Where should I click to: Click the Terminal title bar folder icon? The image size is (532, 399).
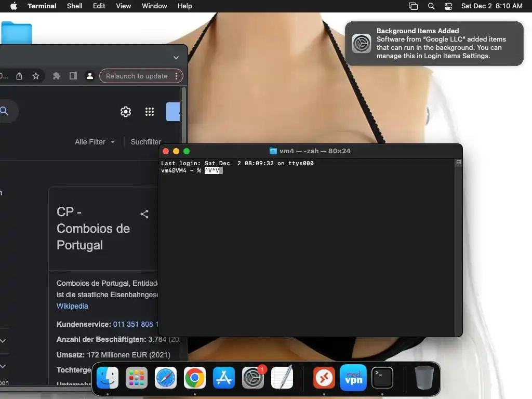pos(273,151)
